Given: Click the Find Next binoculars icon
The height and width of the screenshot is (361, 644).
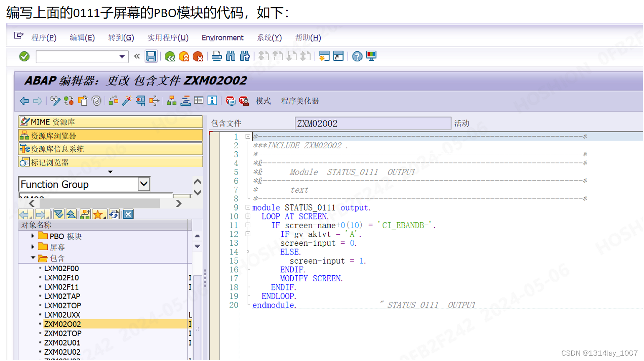Looking at the screenshot, I should 245,56.
